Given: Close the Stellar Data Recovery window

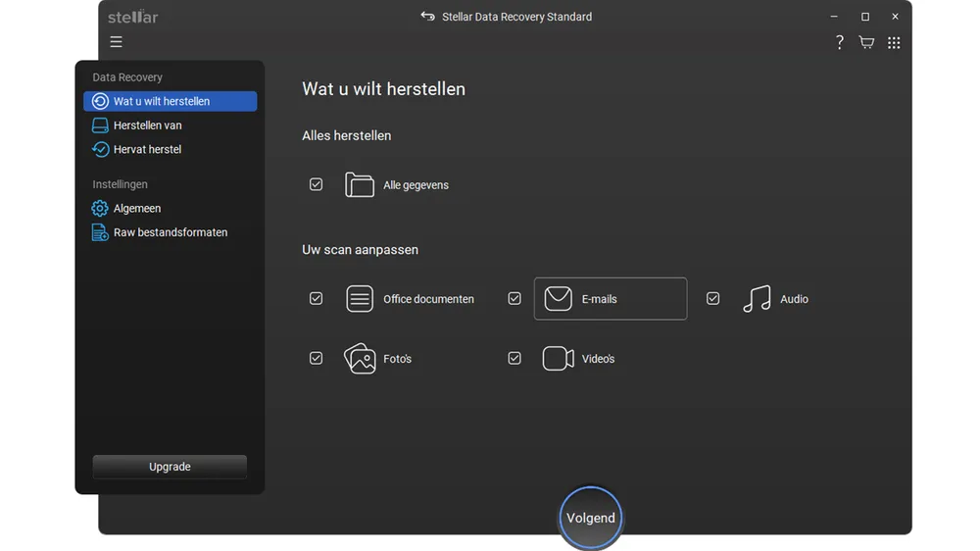Looking at the screenshot, I should 895,17.
